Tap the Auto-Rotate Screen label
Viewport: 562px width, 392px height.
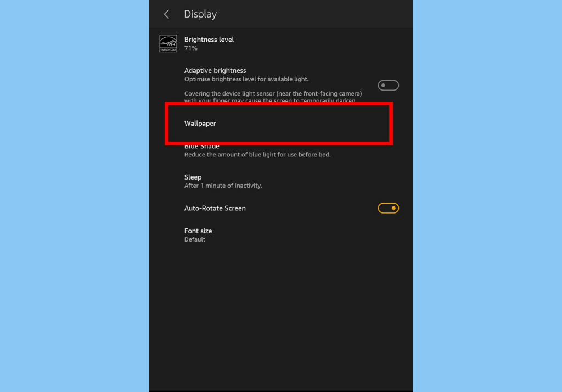tap(215, 208)
